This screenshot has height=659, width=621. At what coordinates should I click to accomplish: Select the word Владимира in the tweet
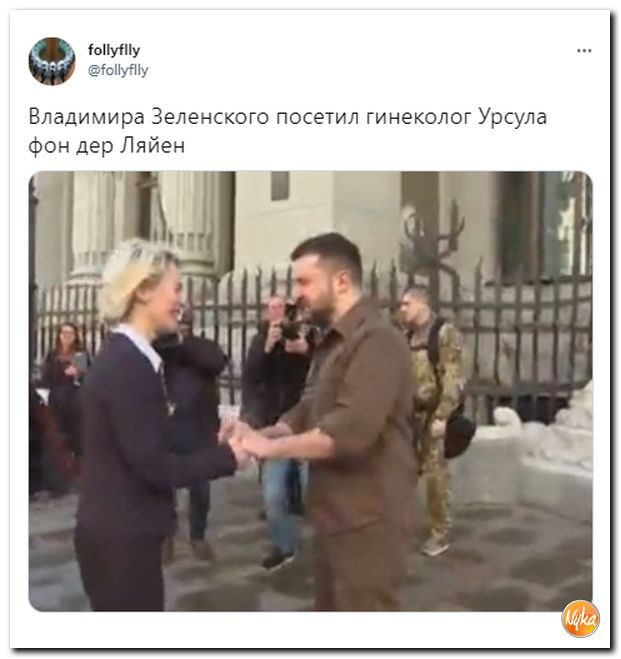(87, 117)
